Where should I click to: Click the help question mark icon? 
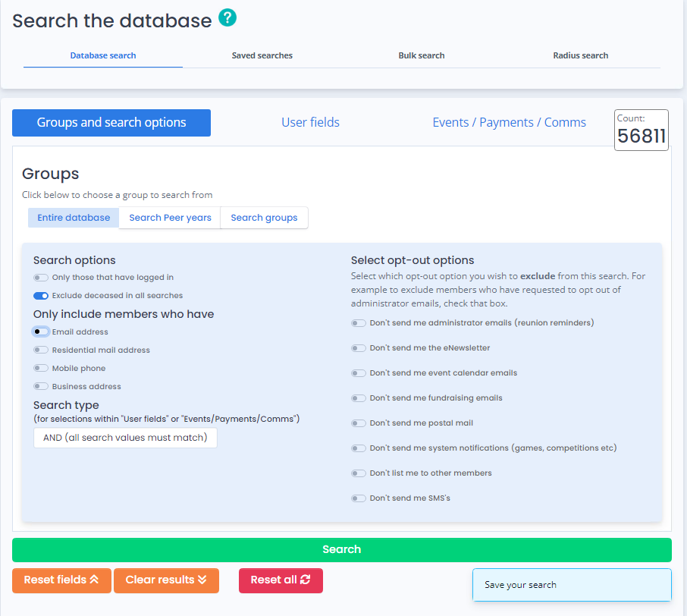click(227, 17)
